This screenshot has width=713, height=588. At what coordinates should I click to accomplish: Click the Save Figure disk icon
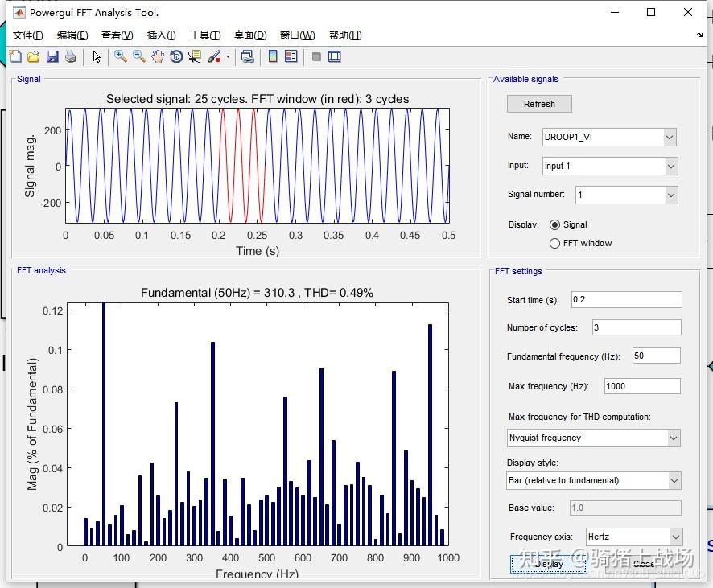click(52, 56)
